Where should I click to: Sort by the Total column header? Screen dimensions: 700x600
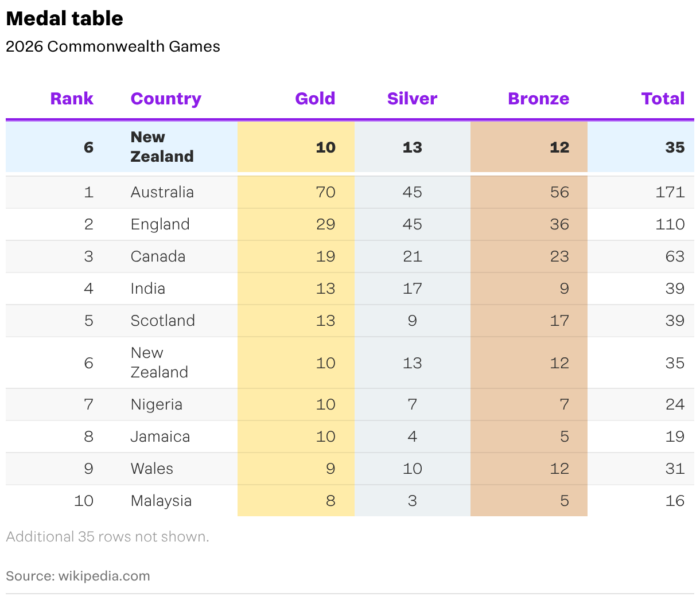pos(663,99)
